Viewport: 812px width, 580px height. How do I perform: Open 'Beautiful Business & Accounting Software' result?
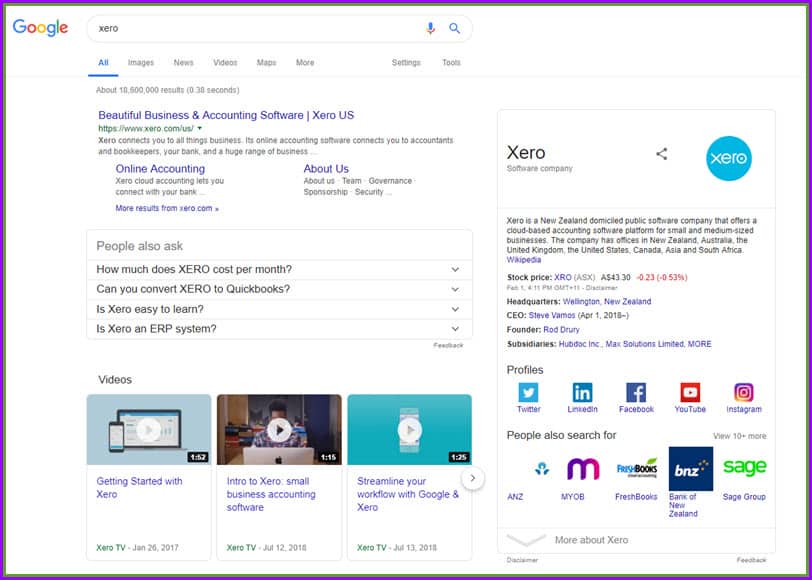(226, 115)
